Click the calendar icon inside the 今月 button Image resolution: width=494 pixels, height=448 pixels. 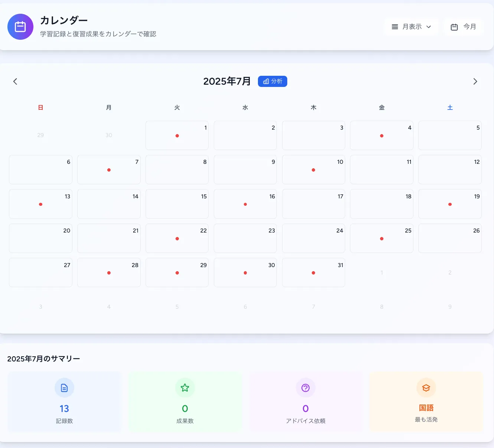(454, 27)
